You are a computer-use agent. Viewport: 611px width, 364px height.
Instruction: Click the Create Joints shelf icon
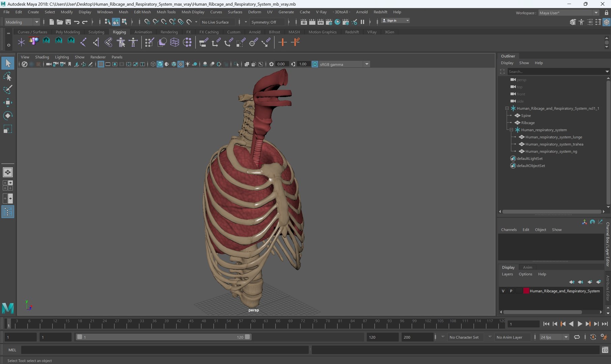click(x=83, y=42)
